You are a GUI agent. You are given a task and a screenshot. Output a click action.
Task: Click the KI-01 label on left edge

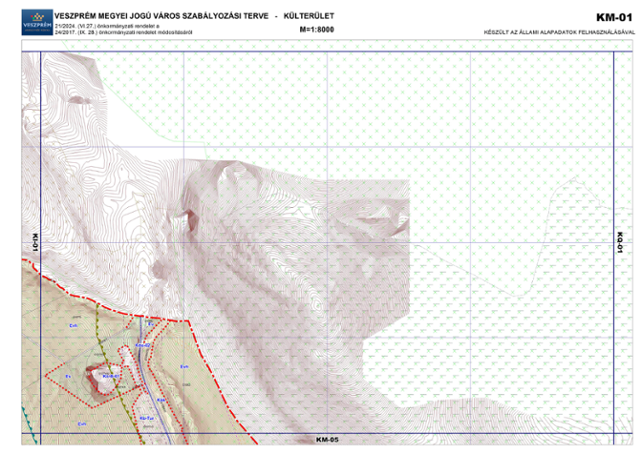[31, 244]
